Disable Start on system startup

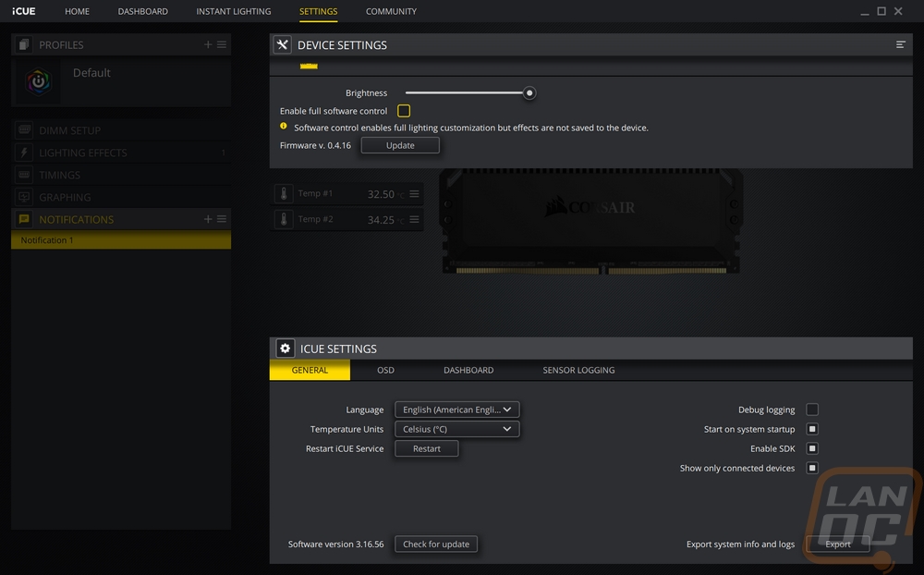click(x=812, y=429)
